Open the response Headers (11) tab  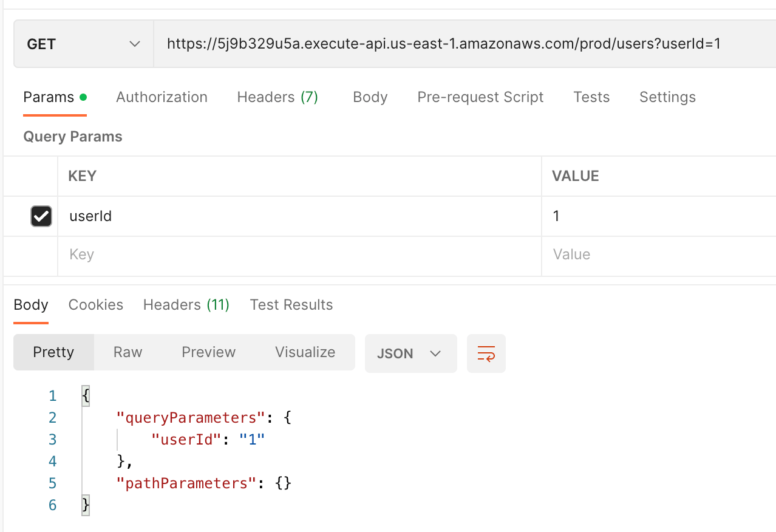(186, 305)
